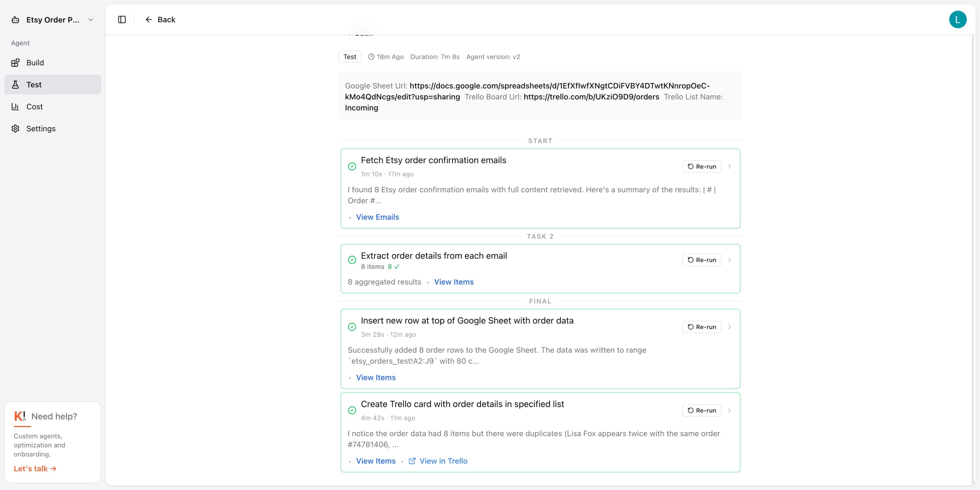Screen dimensions: 980x490
Task: Open the Build section in the sidebar
Action: click(x=35, y=62)
